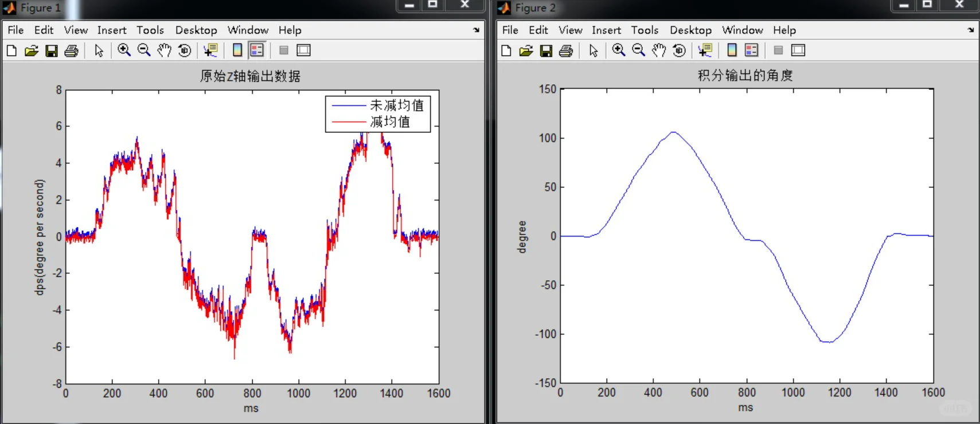Toggle Edit Plot arrow in Figure 1
Screen dimensions: 980x424
pos(99,50)
